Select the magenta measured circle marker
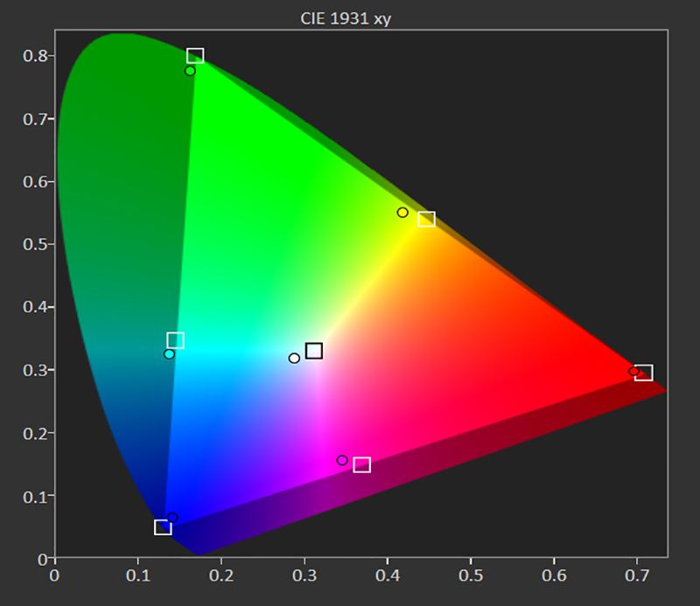The width and height of the screenshot is (700, 606). (342, 460)
